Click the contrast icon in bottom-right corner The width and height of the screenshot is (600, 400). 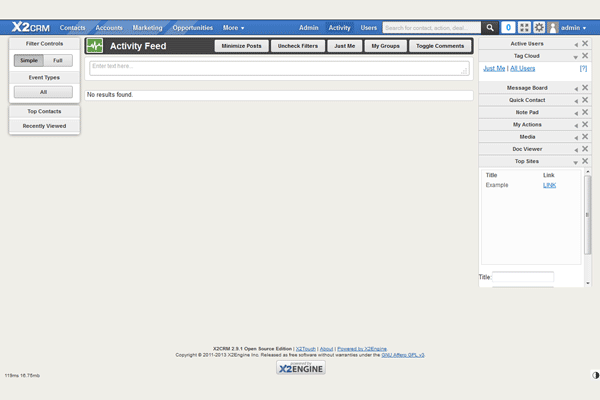[595, 375]
